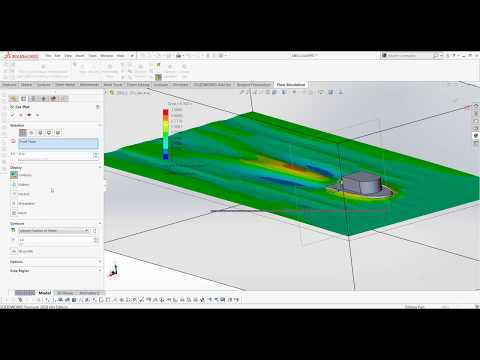The height and width of the screenshot is (360, 480).
Task: Switch to PropertyManager panel tab
Action: tap(24, 99)
